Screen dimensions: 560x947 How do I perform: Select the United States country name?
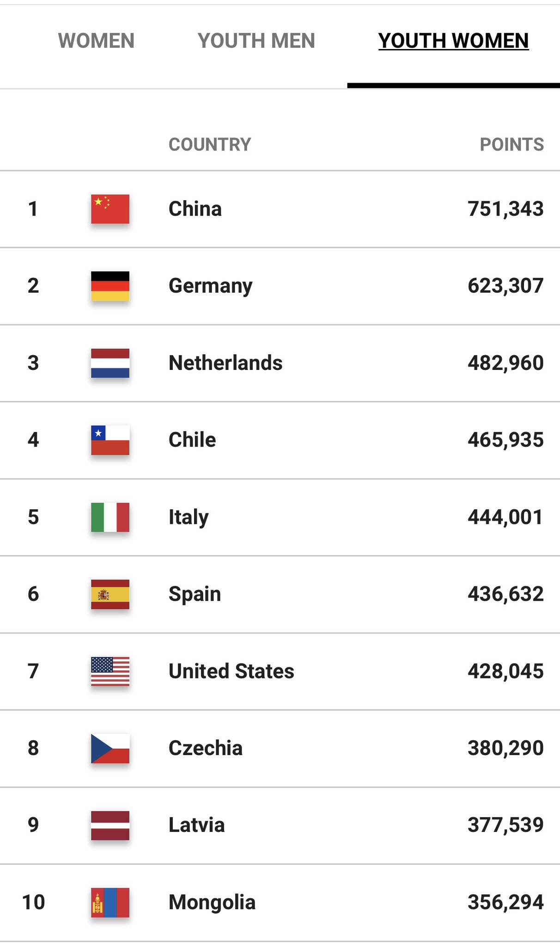[x=231, y=671]
